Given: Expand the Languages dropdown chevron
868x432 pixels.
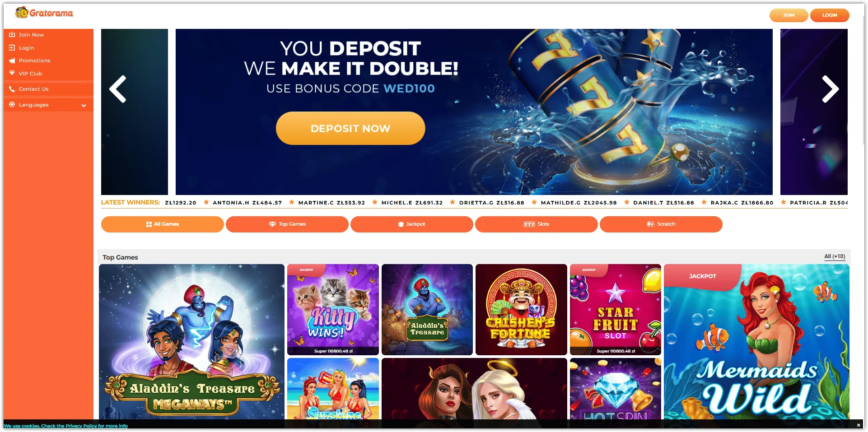Looking at the screenshot, I should pyautogui.click(x=84, y=105).
